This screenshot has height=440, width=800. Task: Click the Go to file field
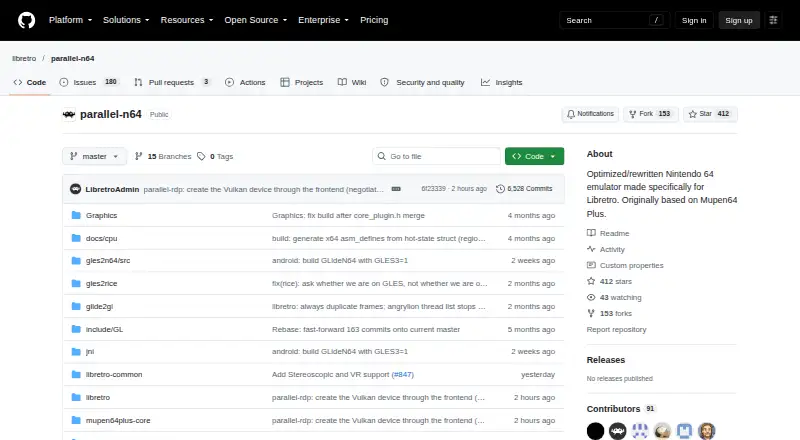(437, 156)
